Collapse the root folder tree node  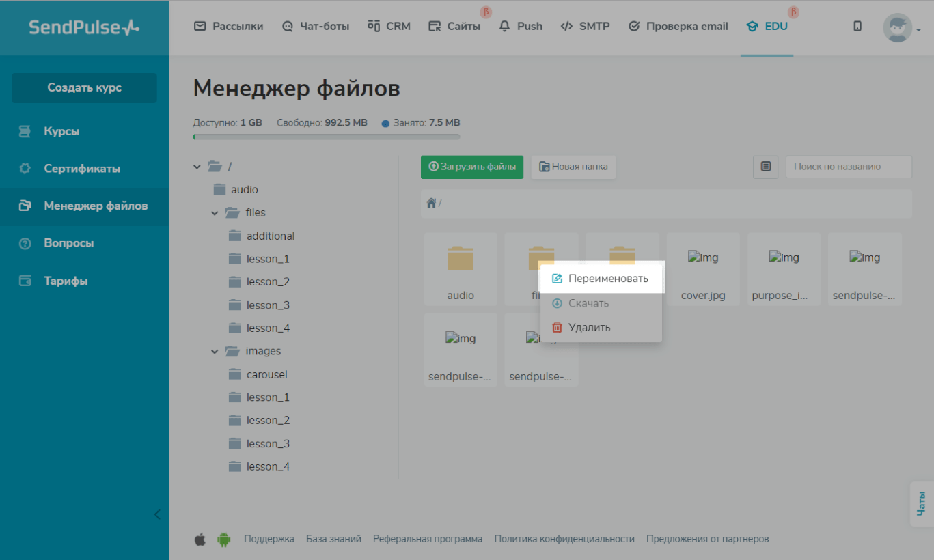[197, 167]
